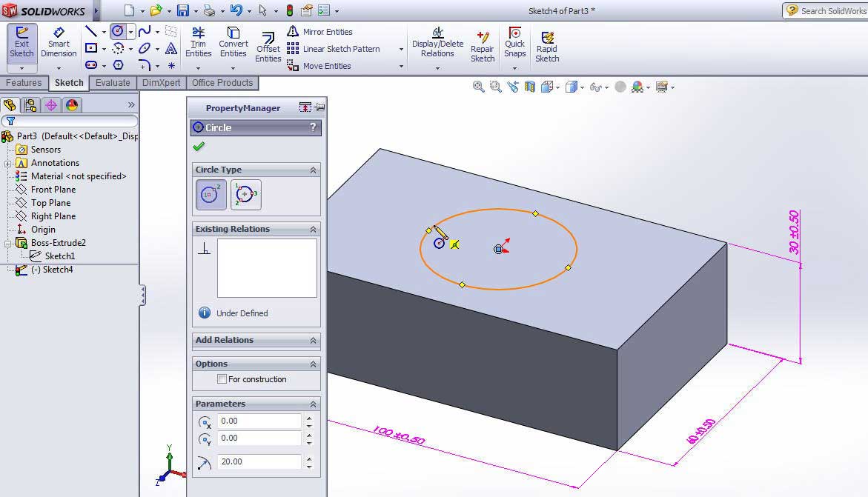The width and height of the screenshot is (868, 497).
Task: Select the center-based circle type button
Action: pos(211,194)
